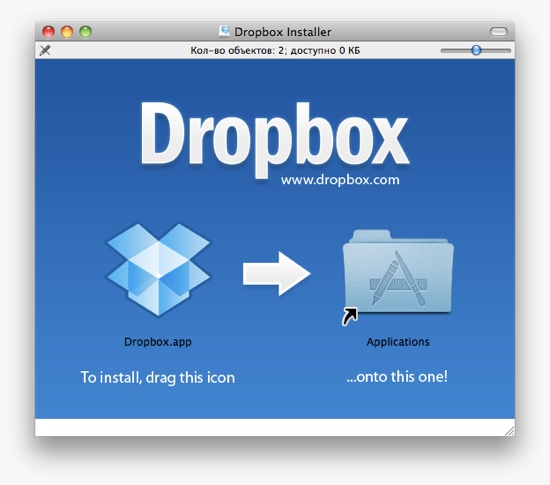Select the Applications folder icon

398,272
